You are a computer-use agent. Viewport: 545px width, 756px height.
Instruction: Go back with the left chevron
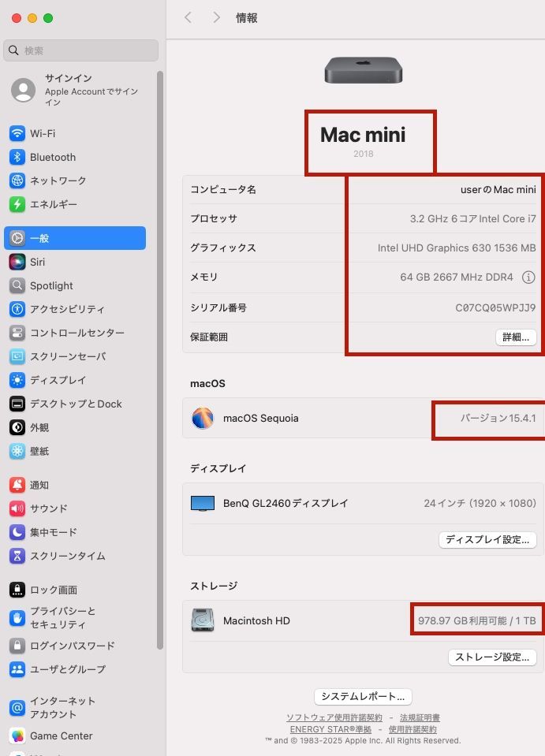coord(188,18)
